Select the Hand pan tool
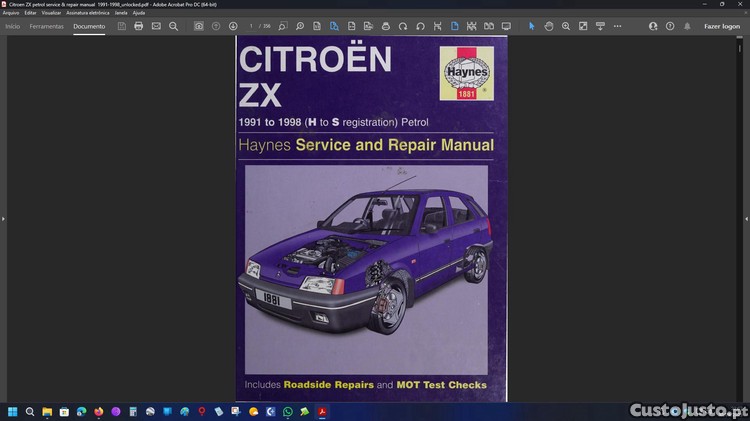 (x=549, y=26)
